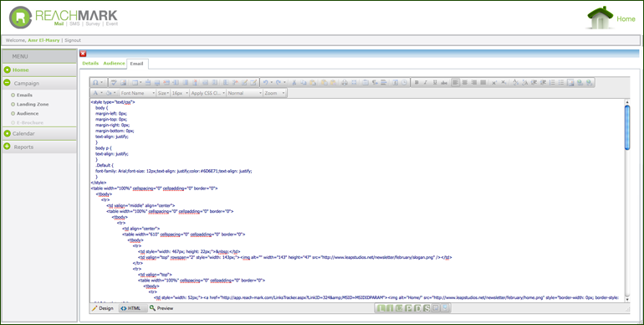Open the Size dropdown

[163, 93]
